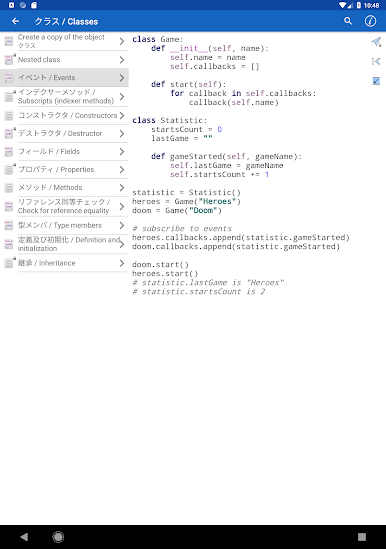The height and width of the screenshot is (549, 386).
Task: Toggle the blue checkbox-style icon beside code
Action: tap(376, 81)
